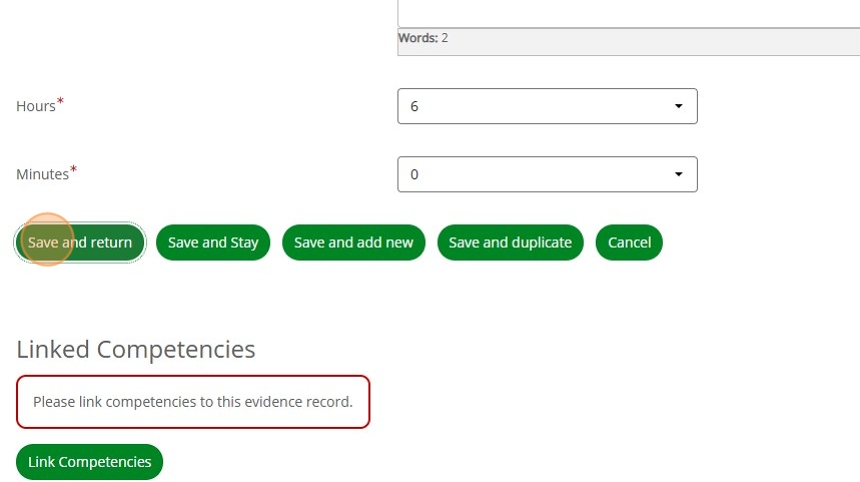Image resolution: width=860 pixels, height=482 pixels.
Task: Click Save and duplicate
Action: 510,242
